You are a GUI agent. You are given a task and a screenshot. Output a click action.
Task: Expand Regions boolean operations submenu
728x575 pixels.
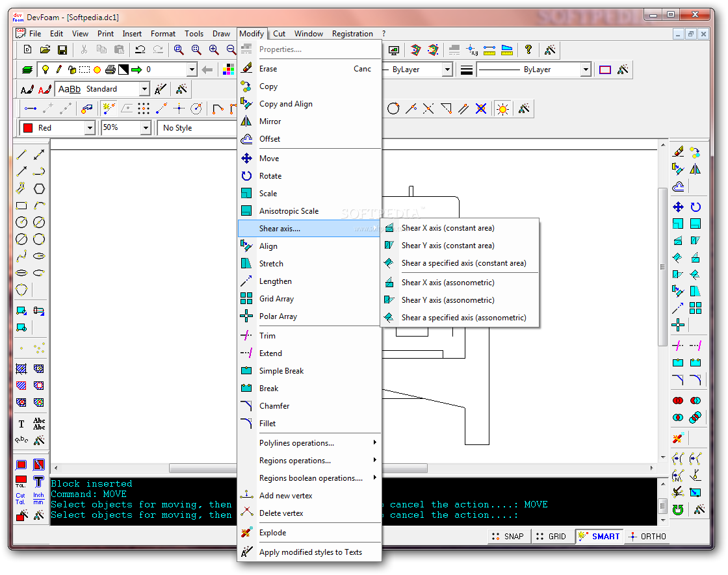coord(309,478)
